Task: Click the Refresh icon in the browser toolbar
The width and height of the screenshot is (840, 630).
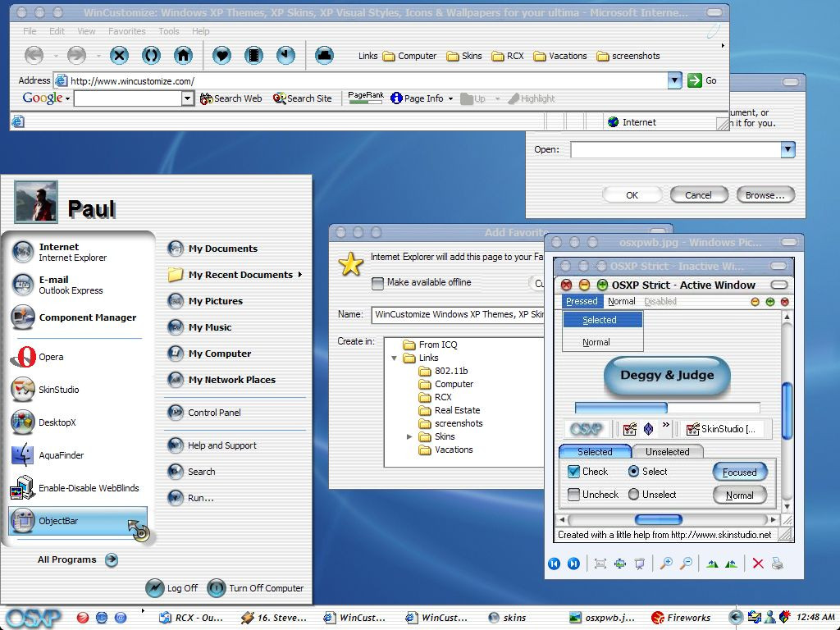Action: (151, 55)
